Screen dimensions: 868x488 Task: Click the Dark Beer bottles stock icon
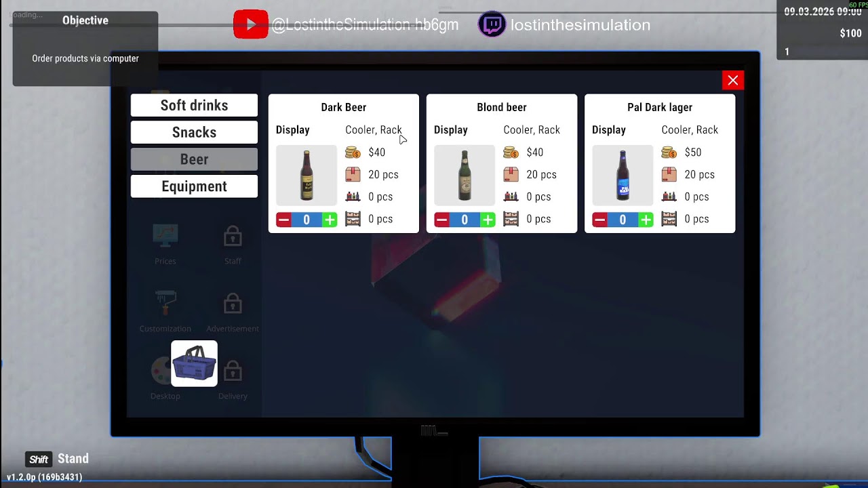(x=353, y=197)
